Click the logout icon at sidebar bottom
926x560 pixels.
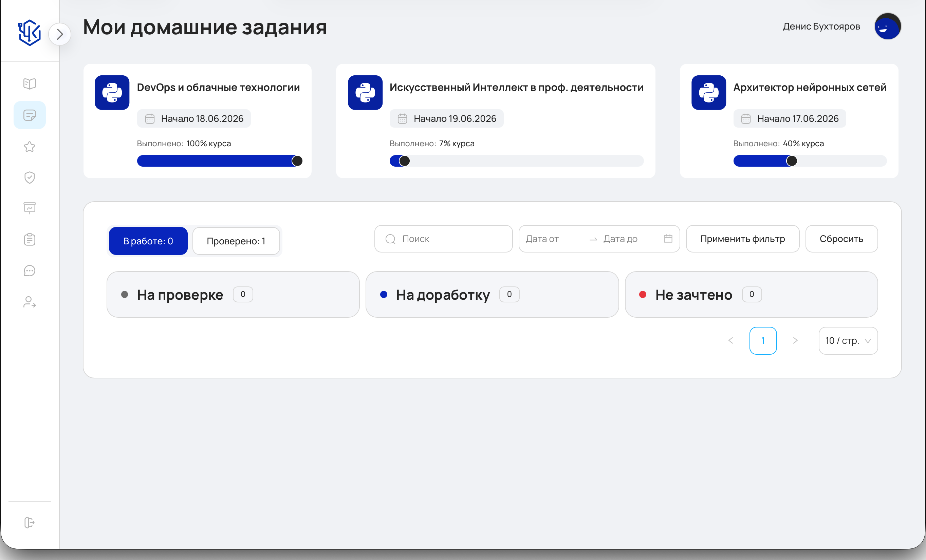[29, 522]
